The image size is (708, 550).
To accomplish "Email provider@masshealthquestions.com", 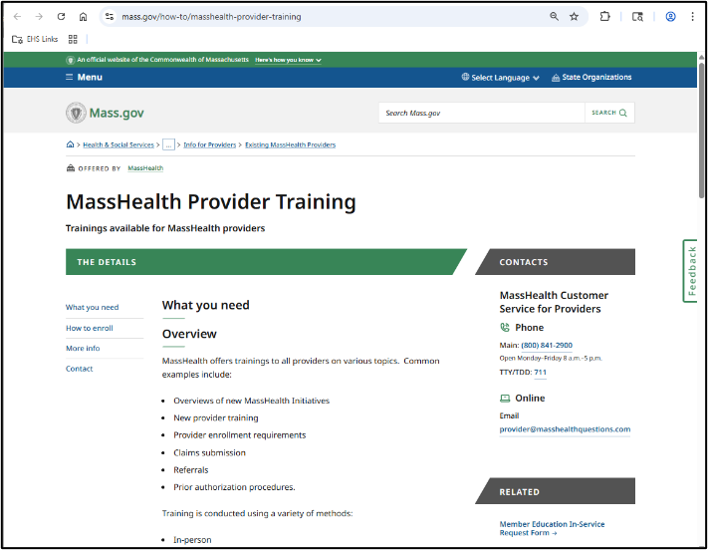I will pyautogui.click(x=565, y=429).
